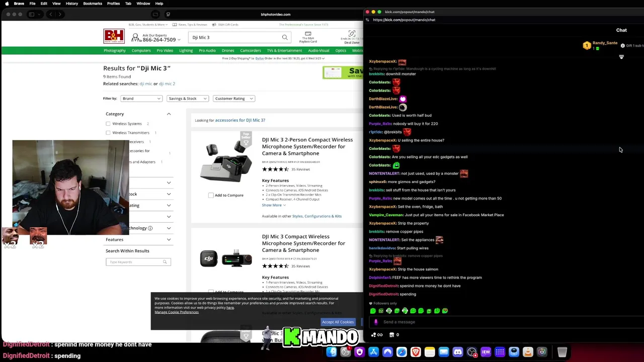The width and height of the screenshot is (644, 362).
Task: Click the Brave address bar bhphotovideo.com
Action: tap(276, 14)
